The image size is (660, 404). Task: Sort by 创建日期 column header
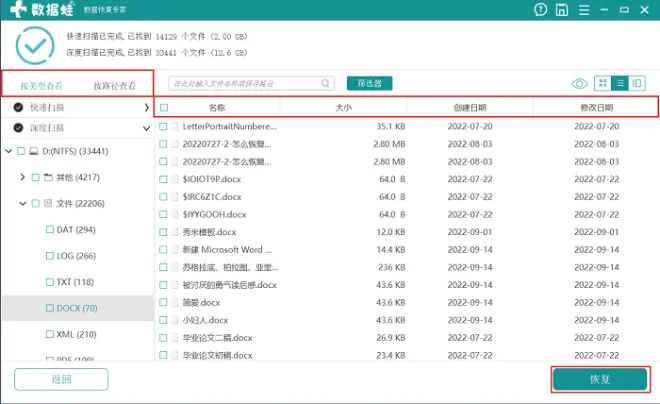[x=470, y=108]
